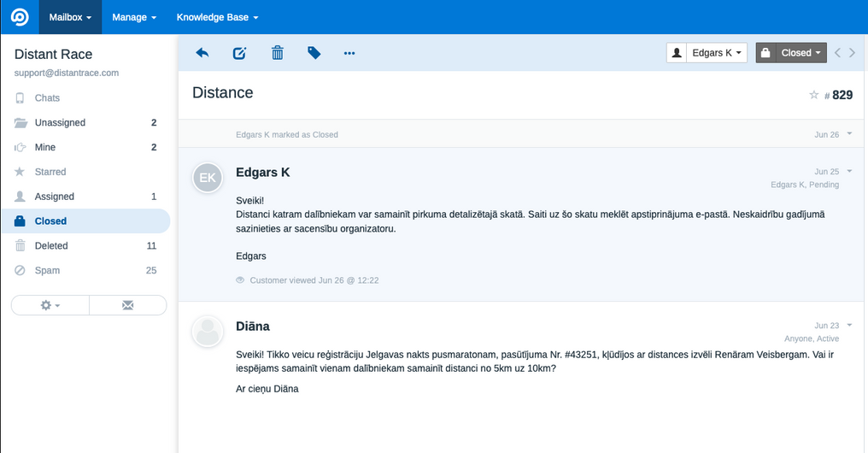Click the conversation number 829
Image resolution: width=868 pixels, height=453 pixels.
coord(842,95)
